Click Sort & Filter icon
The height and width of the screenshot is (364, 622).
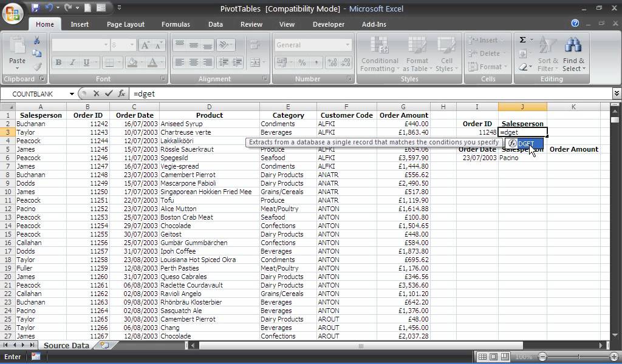pyautogui.click(x=548, y=45)
